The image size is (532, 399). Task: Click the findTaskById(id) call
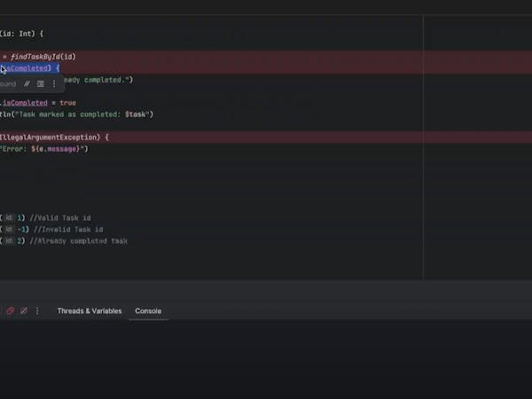43,57
